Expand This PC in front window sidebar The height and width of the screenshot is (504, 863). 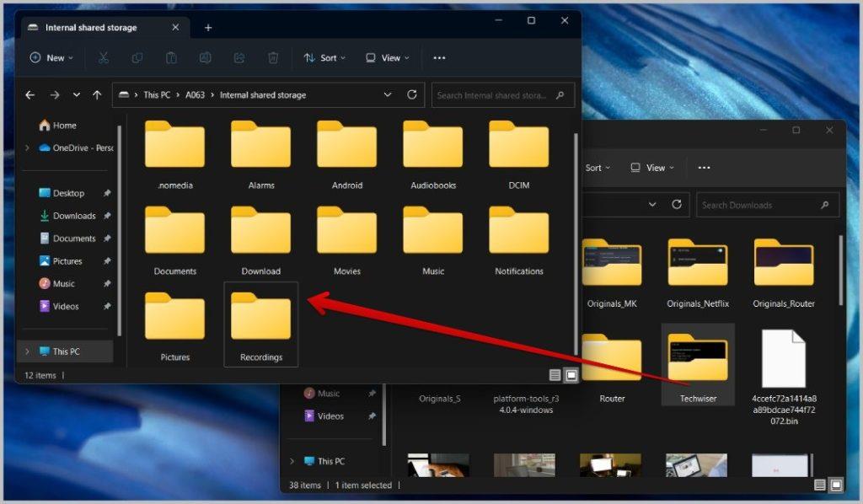tap(27, 351)
